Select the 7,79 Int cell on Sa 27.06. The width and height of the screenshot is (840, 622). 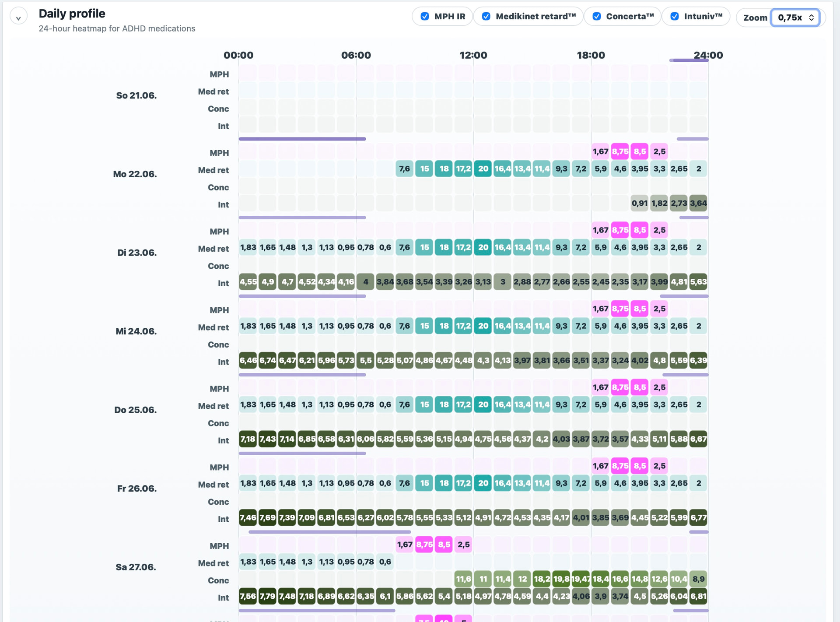pyautogui.click(x=267, y=596)
